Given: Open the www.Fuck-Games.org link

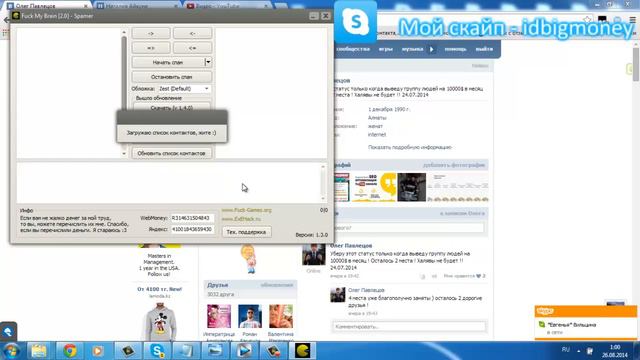Looking at the screenshot, I should pos(246,210).
